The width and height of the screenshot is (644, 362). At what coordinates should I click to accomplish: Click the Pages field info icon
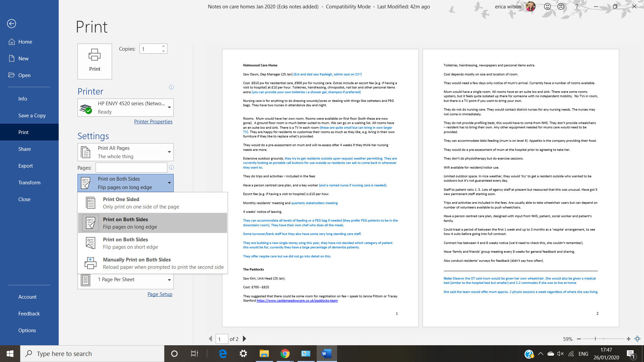tap(171, 168)
